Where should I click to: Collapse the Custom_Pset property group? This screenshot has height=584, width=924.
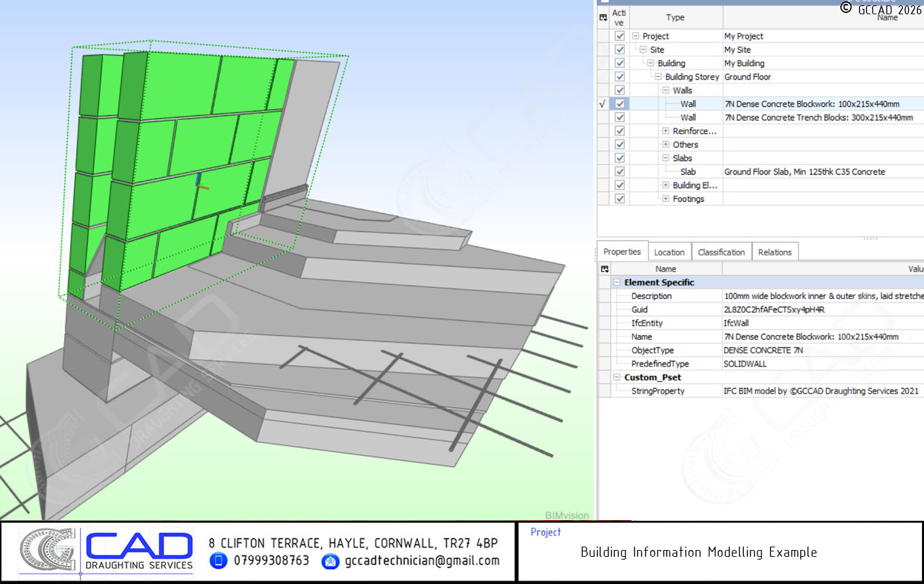[617, 377]
